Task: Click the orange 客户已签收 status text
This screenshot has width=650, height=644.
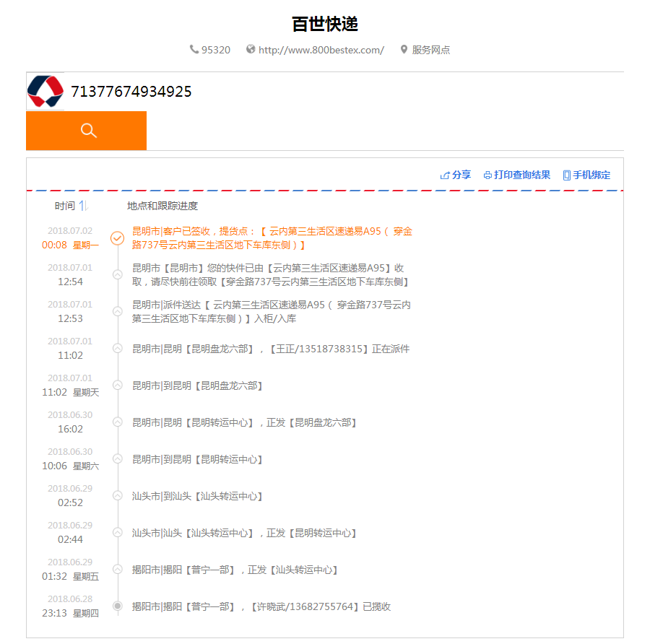Action: pyautogui.click(x=272, y=238)
